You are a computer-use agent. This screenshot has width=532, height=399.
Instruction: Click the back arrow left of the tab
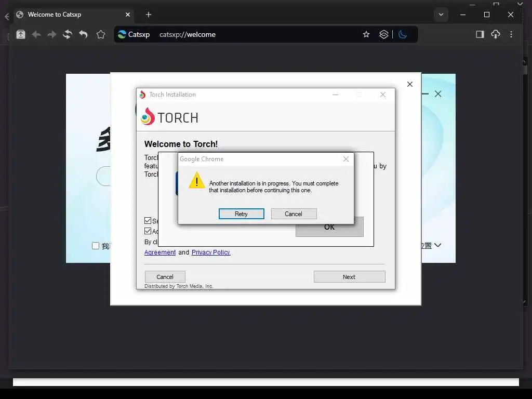click(x=7, y=16)
